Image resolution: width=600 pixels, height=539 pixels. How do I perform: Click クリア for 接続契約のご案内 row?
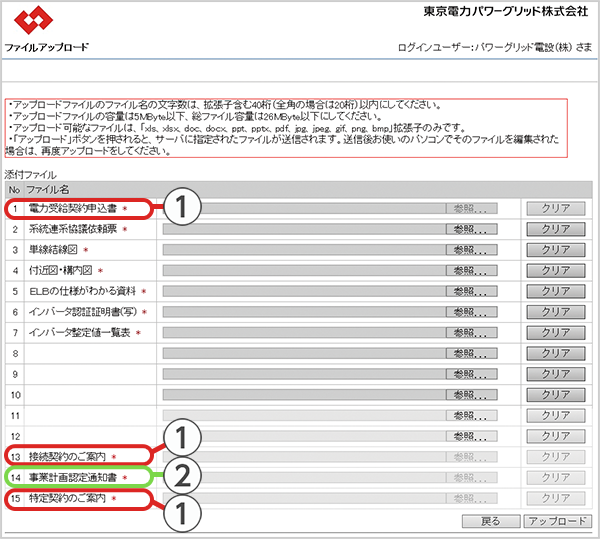point(556,457)
